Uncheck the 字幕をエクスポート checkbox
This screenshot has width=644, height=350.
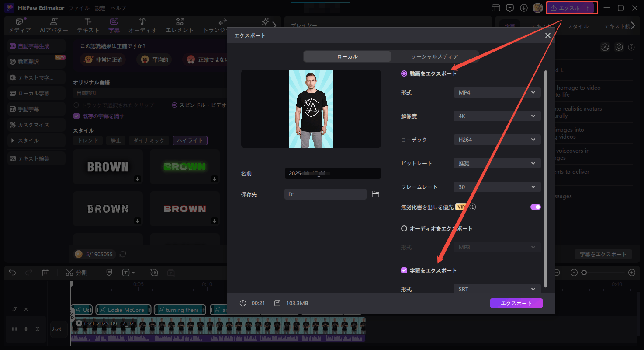pyautogui.click(x=404, y=270)
